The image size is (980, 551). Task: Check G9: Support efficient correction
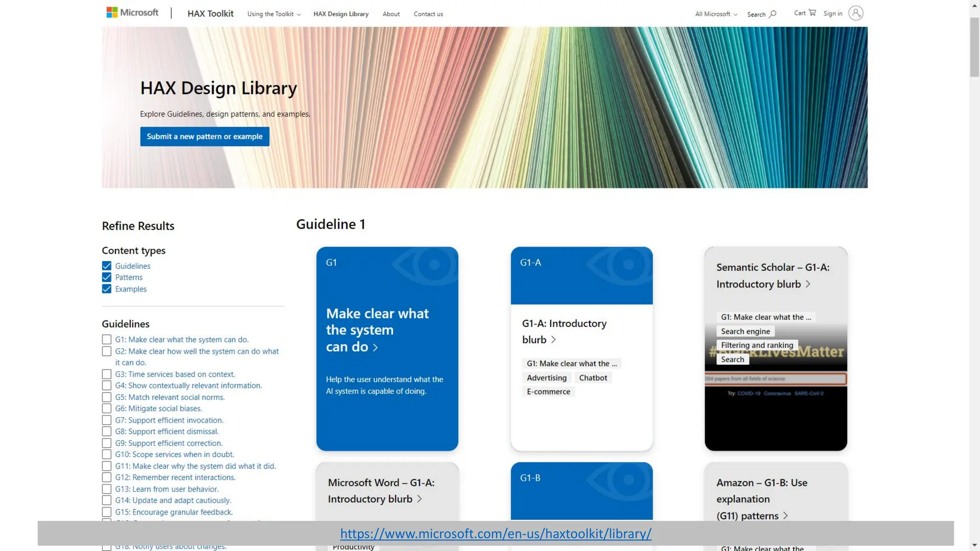[107, 443]
